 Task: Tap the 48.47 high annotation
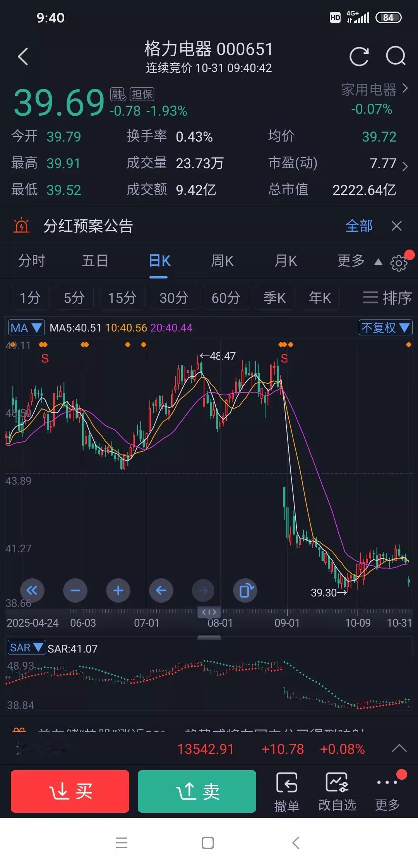tap(218, 356)
